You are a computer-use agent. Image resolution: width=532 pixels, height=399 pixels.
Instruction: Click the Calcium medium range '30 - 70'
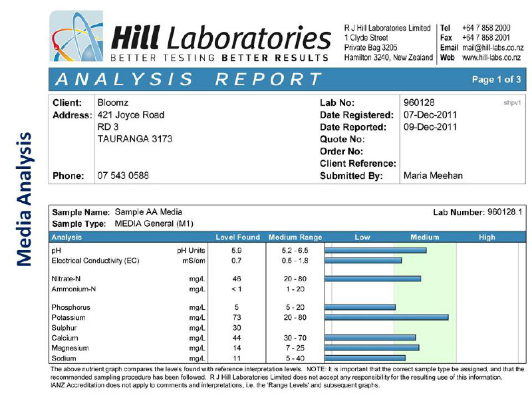point(295,338)
